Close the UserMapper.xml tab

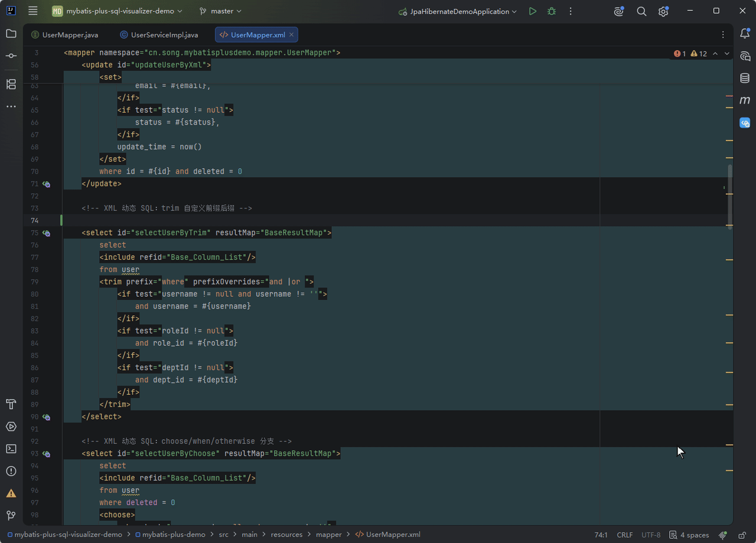(291, 35)
